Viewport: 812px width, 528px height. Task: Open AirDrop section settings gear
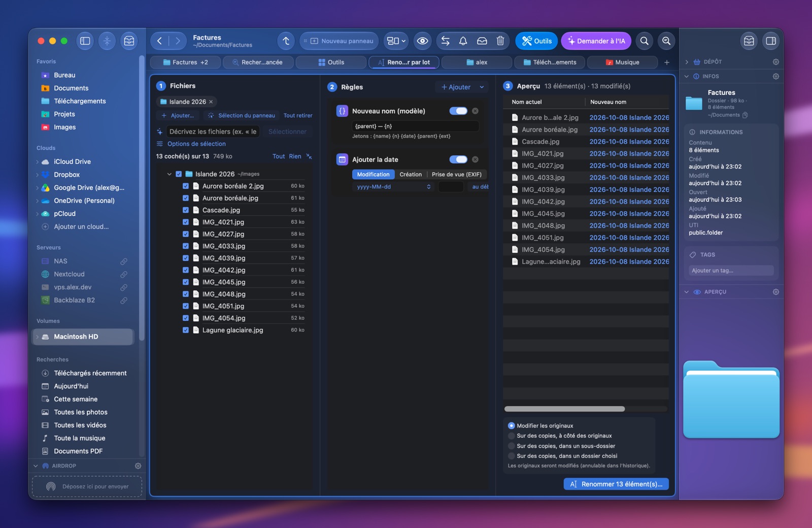point(138,466)
